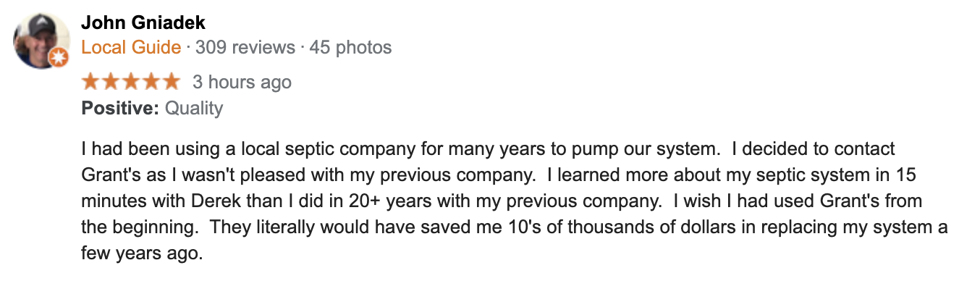Click the second orange rating star
Image resolution: width=980 pixels, height=281 pixels.
111,81
